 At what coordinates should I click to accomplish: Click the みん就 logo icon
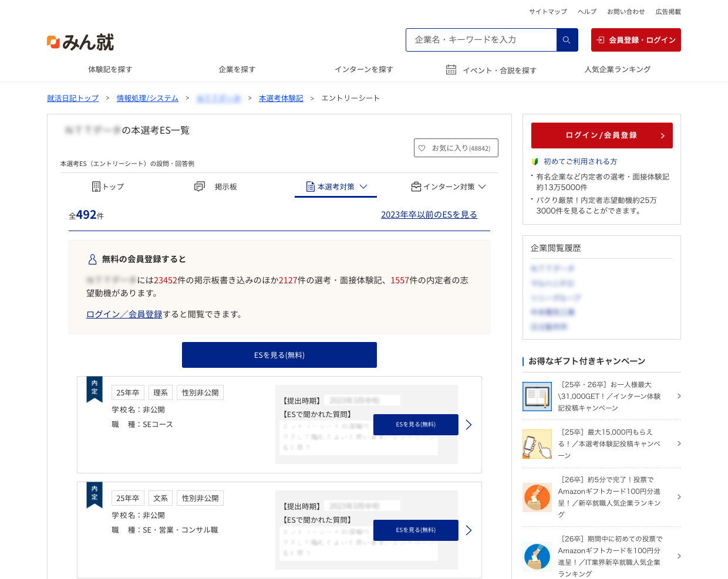[x=53, y=41]
